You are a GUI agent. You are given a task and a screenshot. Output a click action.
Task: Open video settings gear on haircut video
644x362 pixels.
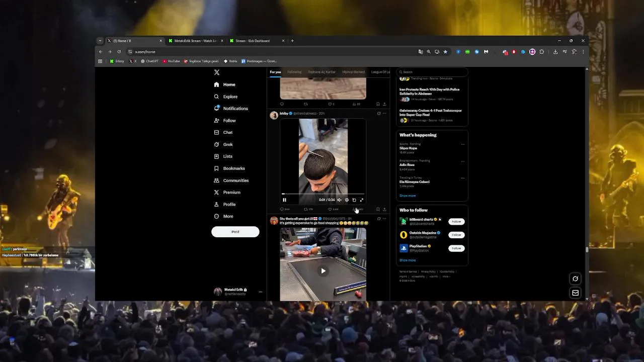click(347, 200)
